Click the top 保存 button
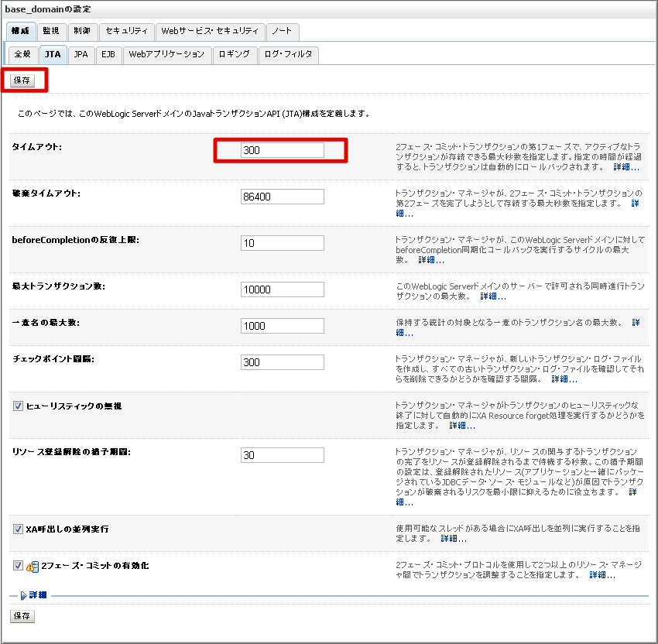This screenshot has width=658, height=644. pos(22,80)
